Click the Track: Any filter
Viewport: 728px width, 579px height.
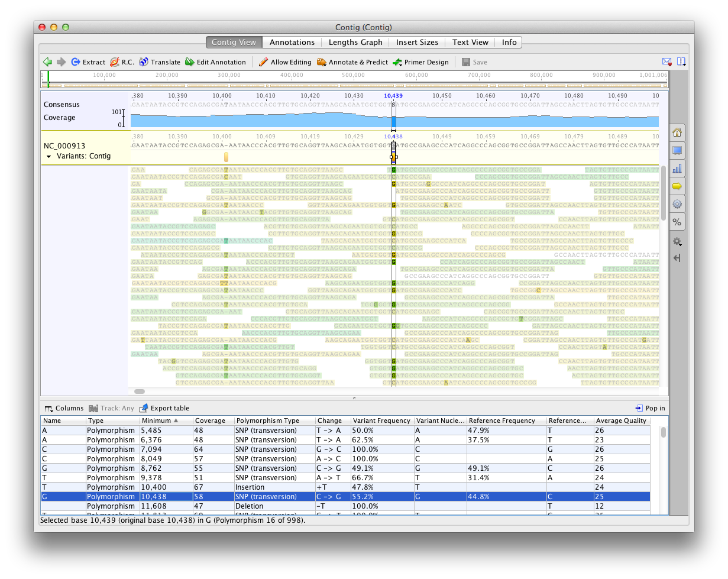click(111, 408)
